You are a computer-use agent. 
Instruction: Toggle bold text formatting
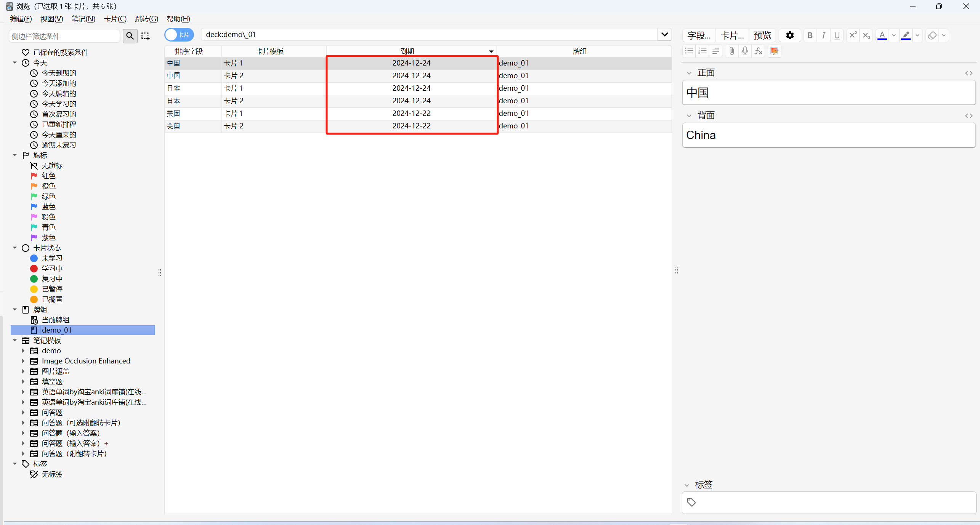(x=810, y=35)
